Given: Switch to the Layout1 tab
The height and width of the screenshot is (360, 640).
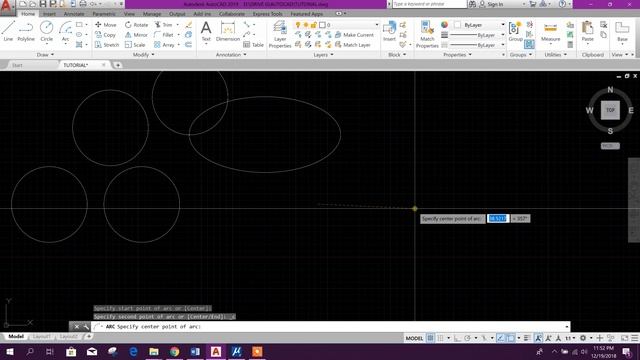Looking at the screenshot, I should tap(42, 336).
